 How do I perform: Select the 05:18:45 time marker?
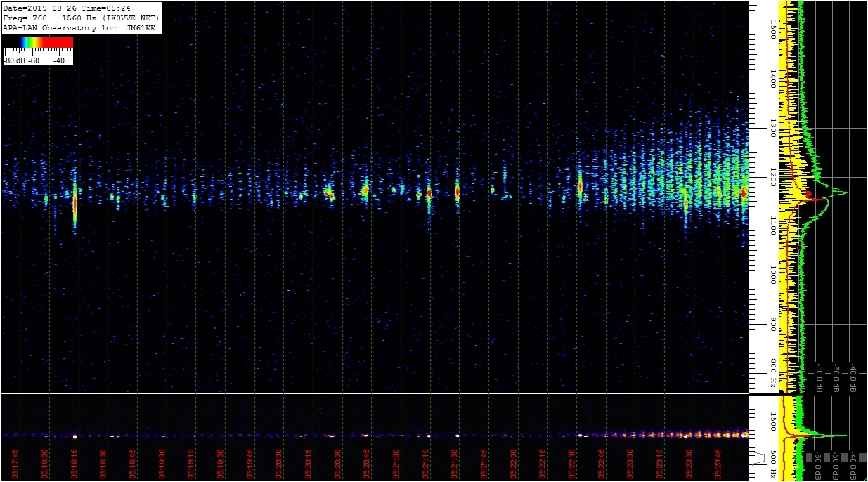click(x=133, y=464)
